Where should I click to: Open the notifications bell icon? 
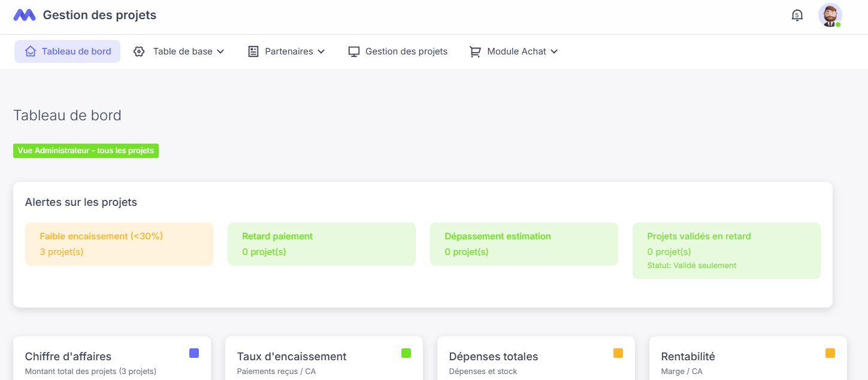click(797, 16)
